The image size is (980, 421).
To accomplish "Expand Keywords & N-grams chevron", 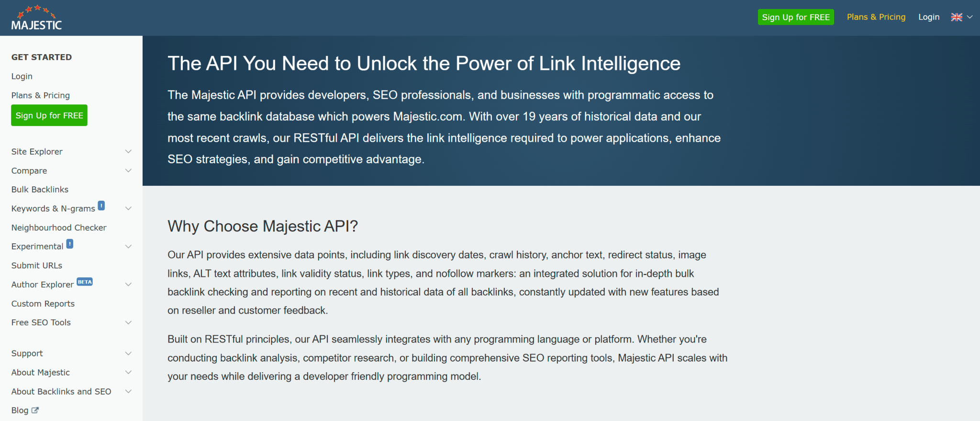I will pos(128,208).
